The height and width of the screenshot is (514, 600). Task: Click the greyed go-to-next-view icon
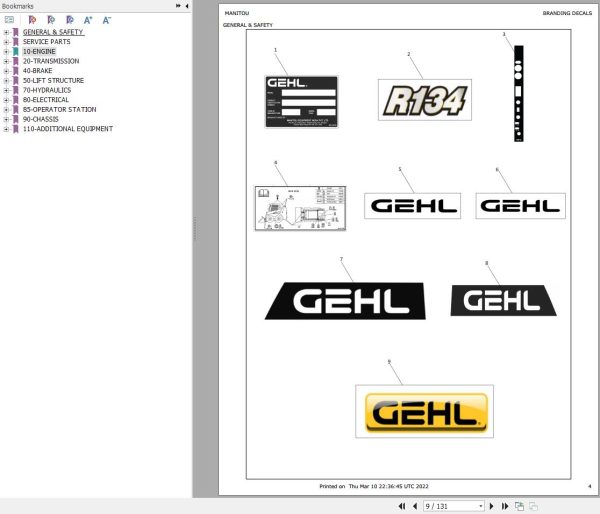coord(533,506)
